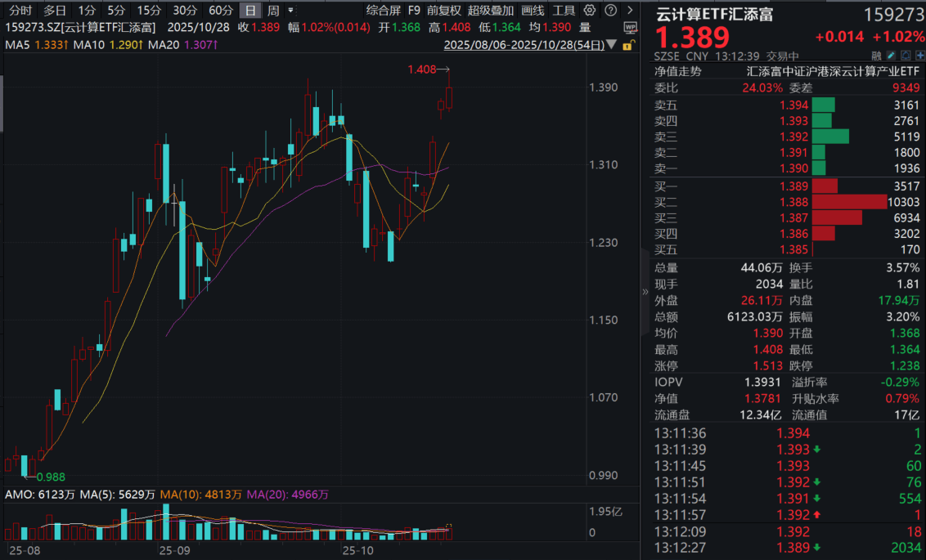Click the 融 margin trading indicator

pos(876,56)
